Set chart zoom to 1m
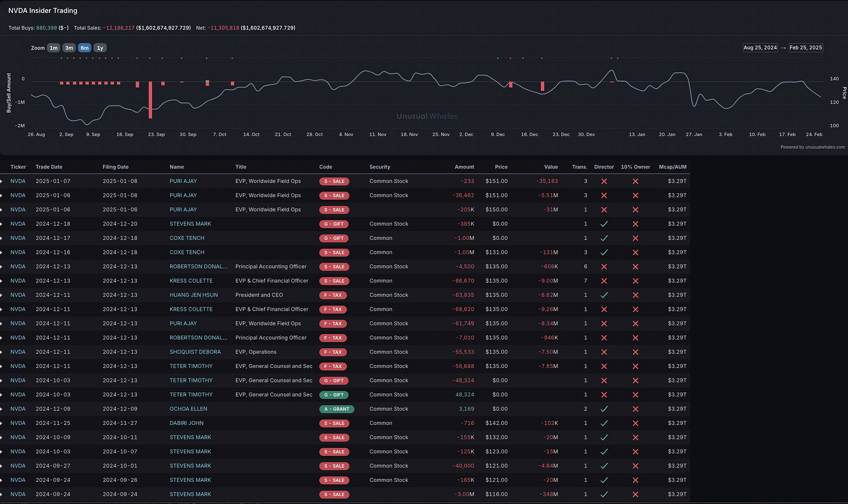Screen dimensions: 848x504 54,48
